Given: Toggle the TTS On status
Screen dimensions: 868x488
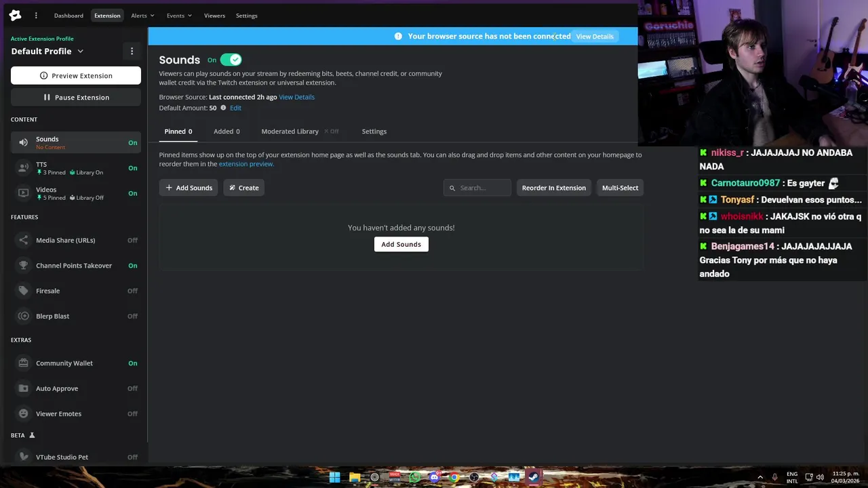Looking at the screenshot, I should [133, 168].
